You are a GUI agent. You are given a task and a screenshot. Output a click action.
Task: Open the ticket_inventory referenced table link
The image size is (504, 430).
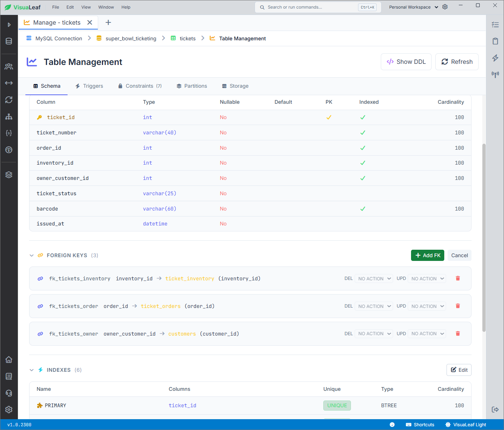point(190,278)
